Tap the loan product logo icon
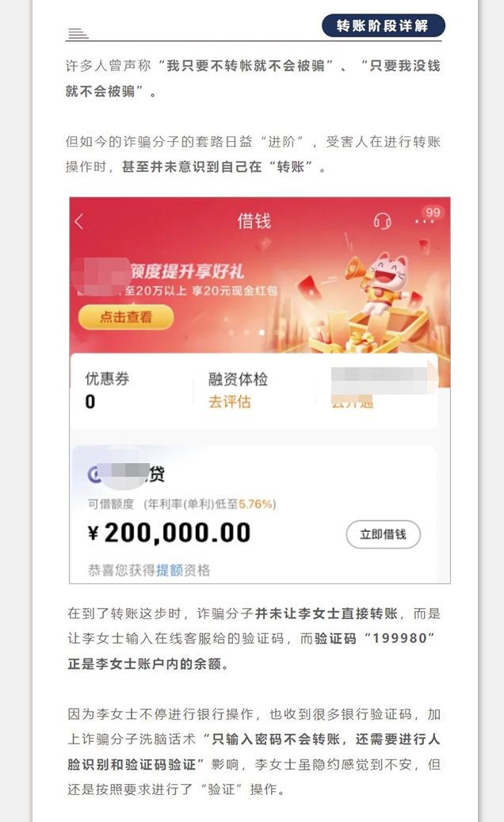The width and height of the screenshot is (504, 822). 94,475
